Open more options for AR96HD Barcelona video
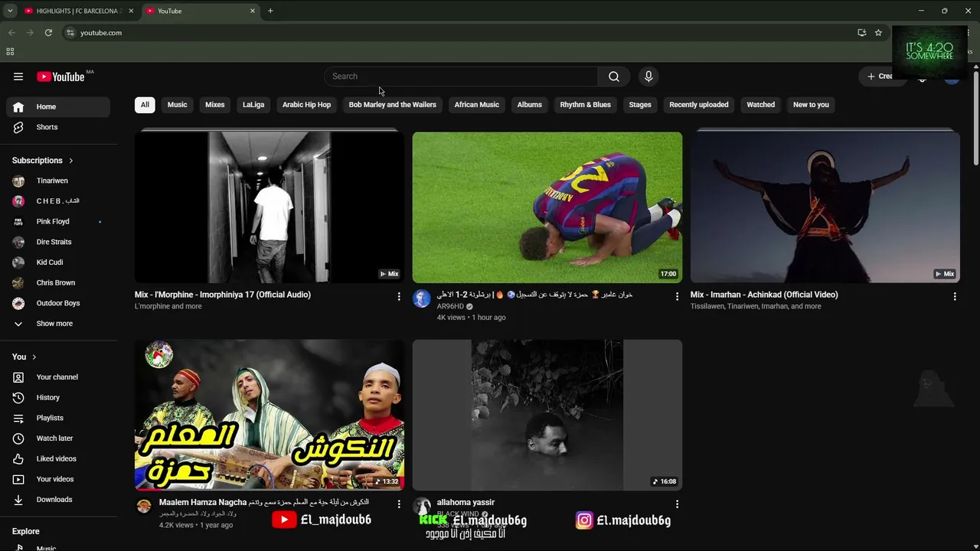The width and height of the screenshot is (980, 551). pyautogui.click(x=677, y=296)
